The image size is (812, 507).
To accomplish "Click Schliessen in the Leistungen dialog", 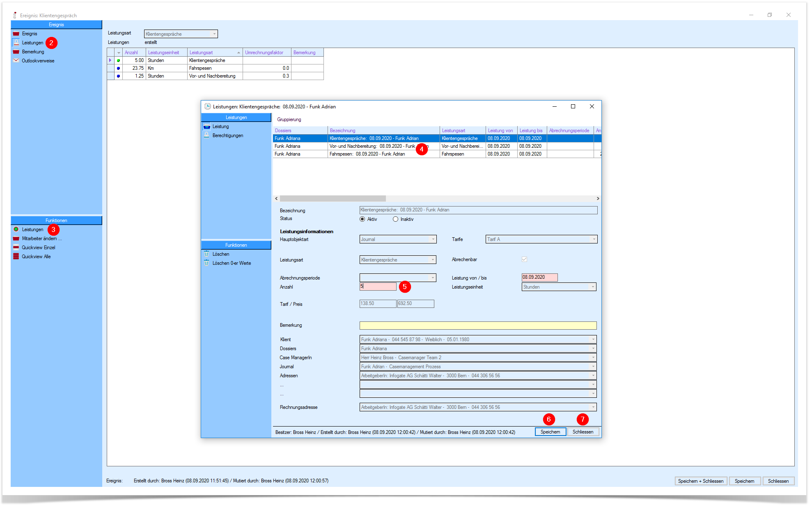I will click(583, 432).
